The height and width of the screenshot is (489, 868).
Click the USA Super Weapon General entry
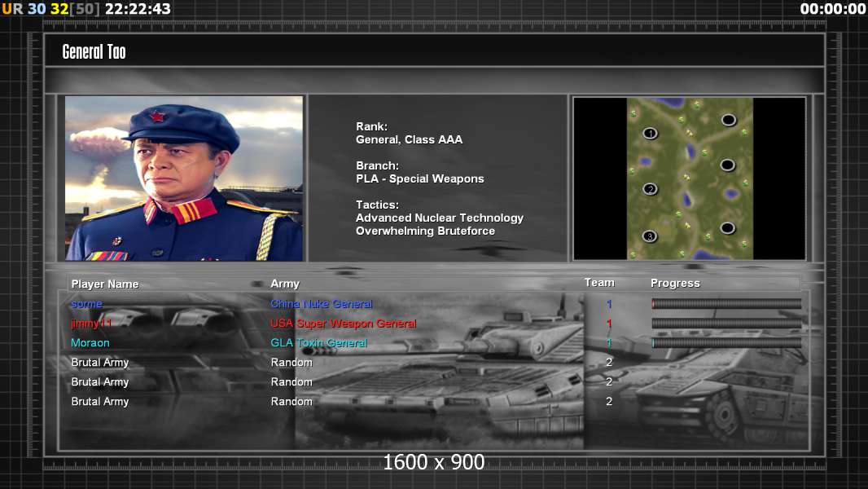pos(343,324)
